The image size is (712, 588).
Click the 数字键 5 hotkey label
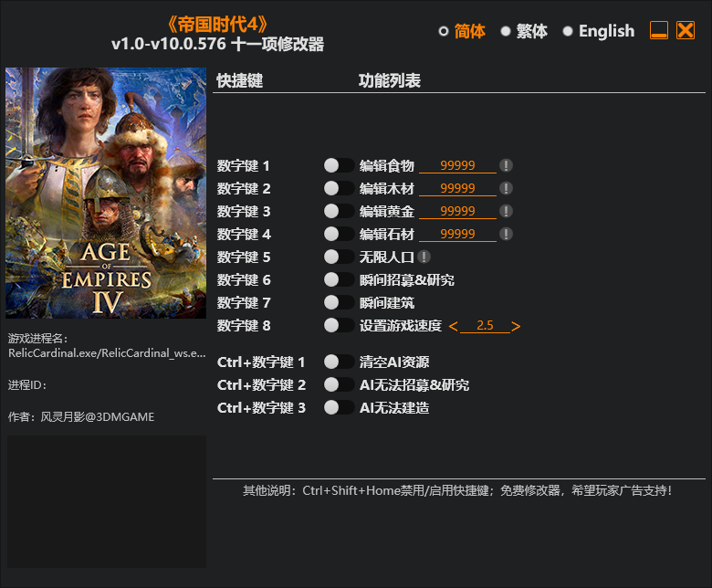coord(244,257)
